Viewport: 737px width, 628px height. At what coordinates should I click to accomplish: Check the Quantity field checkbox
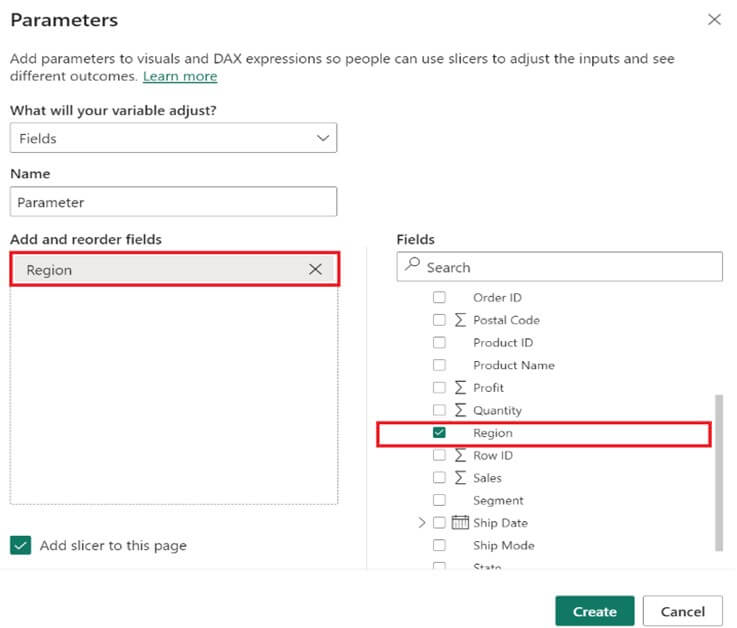[439, 410]
